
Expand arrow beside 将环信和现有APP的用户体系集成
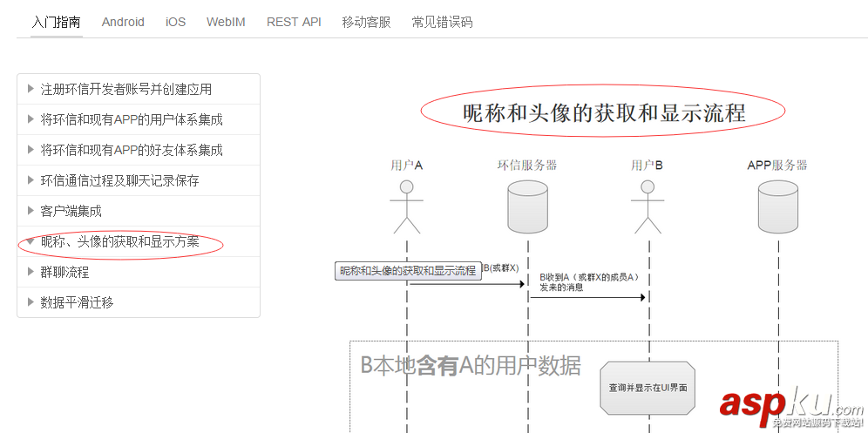click(x=31, y=119)
